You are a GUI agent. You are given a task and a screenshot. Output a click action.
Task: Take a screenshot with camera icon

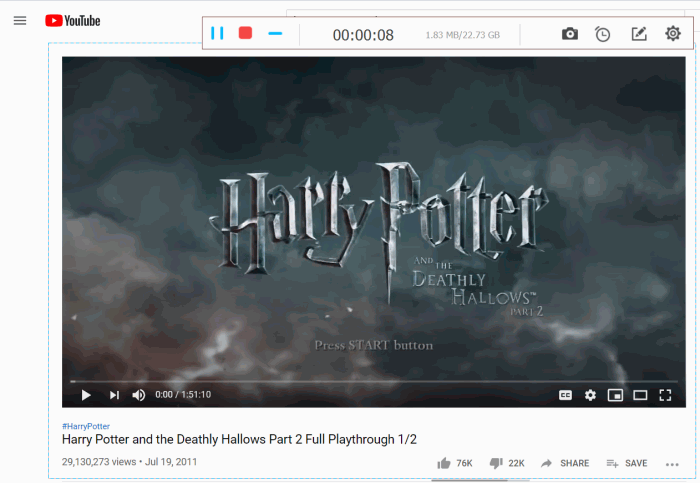pos(570,34)
